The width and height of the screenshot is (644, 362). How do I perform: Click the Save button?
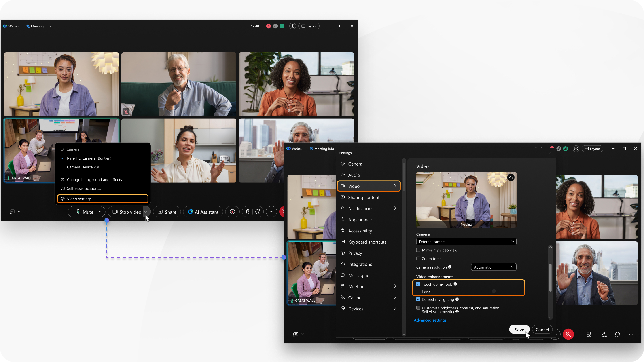(x=519, y=330)
